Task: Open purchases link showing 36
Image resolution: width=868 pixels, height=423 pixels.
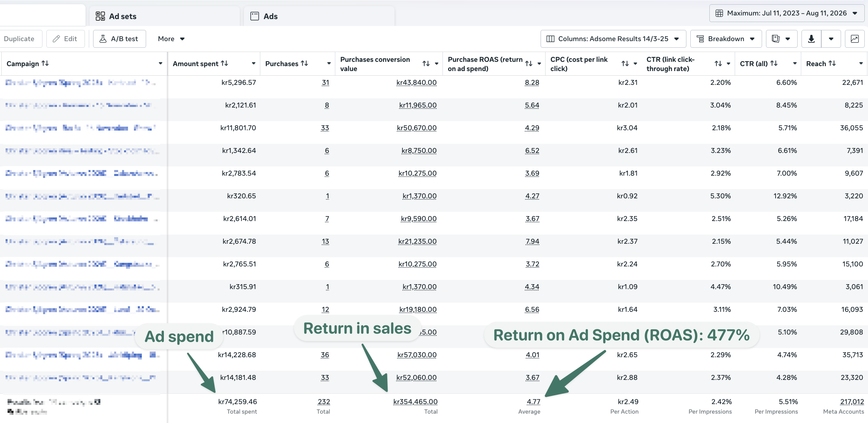Action: (325, 355)
